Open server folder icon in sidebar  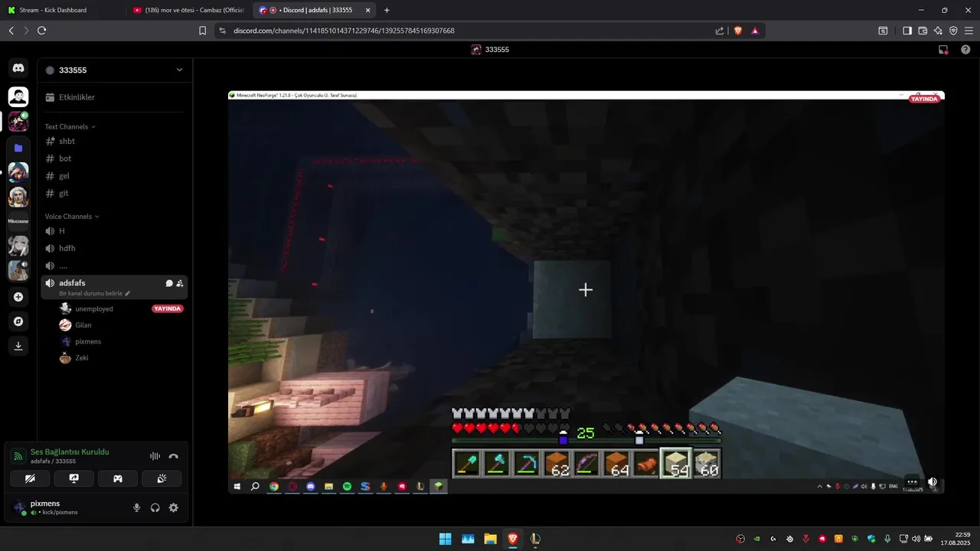tap(18, 147)
